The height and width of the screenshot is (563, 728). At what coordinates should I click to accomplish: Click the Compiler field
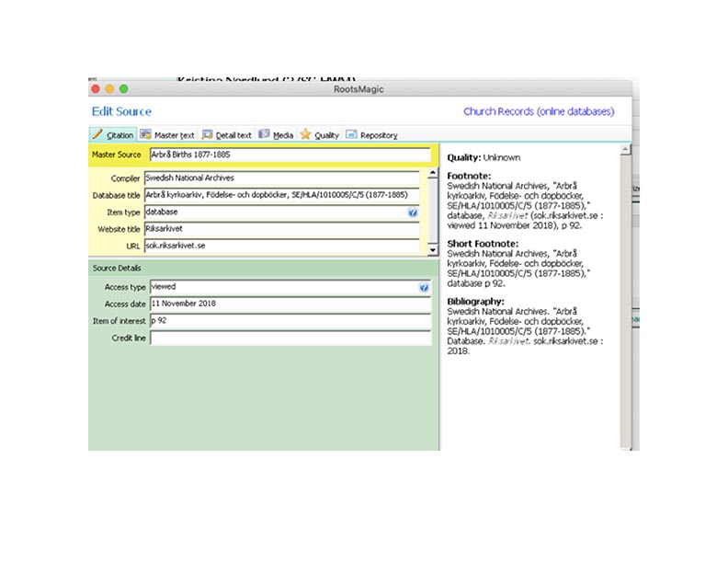[282, 178]
